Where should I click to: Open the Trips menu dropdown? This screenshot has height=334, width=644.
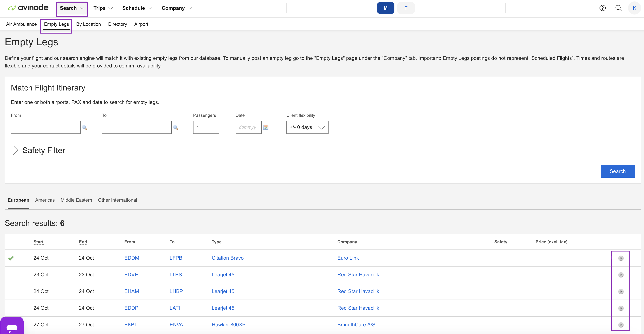pyautogui.click(x=103, y=8)
